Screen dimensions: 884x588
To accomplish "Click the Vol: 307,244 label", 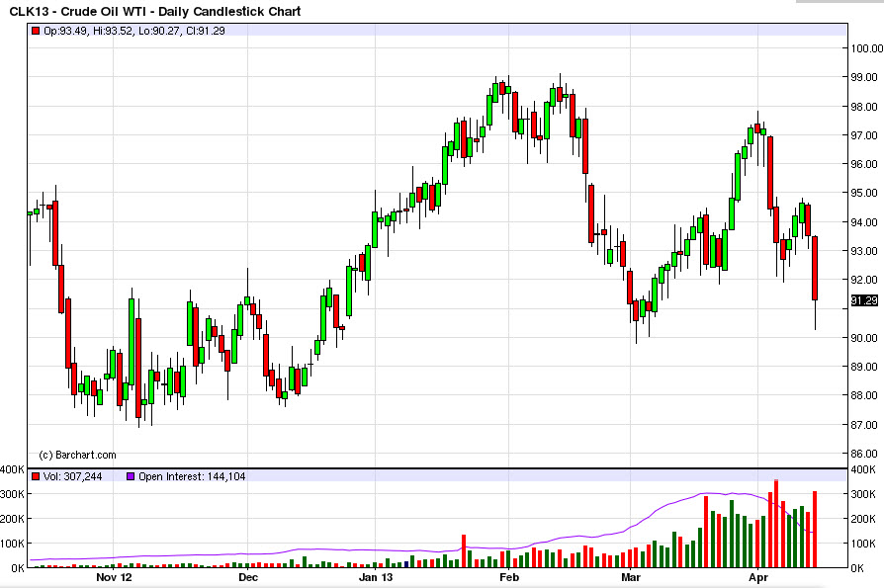I will click(x=73, y=476).
